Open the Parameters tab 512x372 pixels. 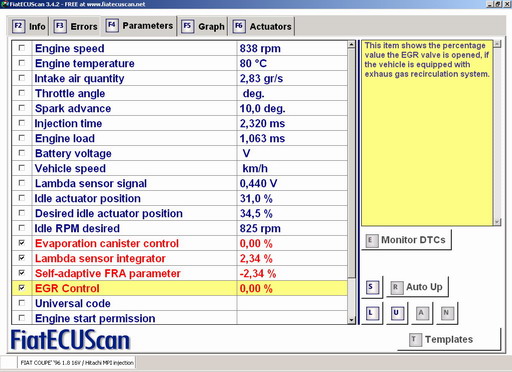pos(139,25)
